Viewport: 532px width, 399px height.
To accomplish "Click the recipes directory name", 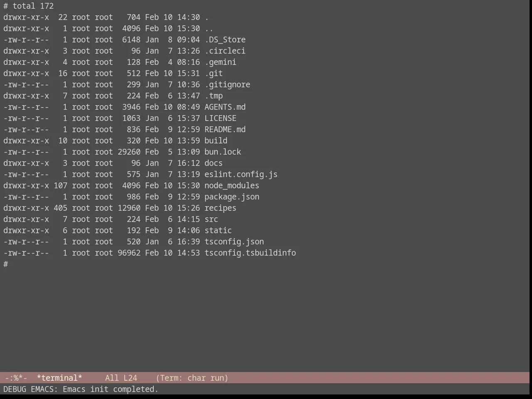I will pos(220,208).
